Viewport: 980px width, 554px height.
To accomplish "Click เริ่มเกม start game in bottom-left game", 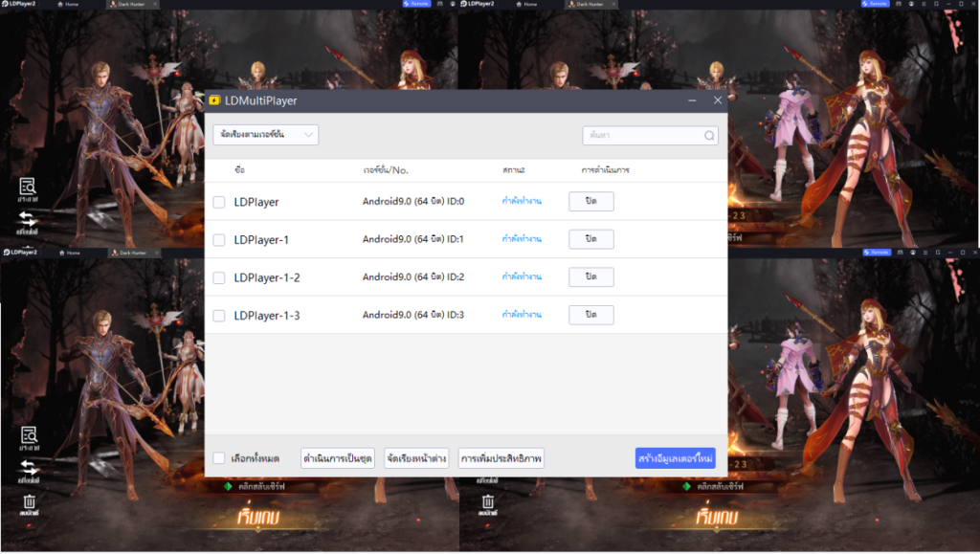I will pyautogui.click(x=258, y=518).
